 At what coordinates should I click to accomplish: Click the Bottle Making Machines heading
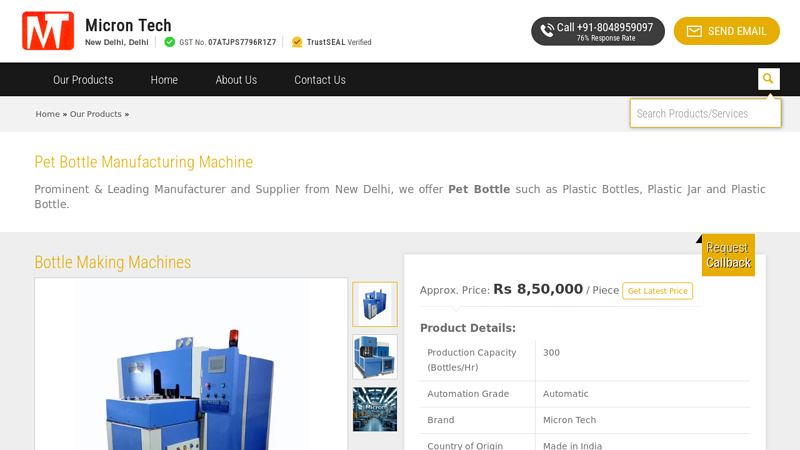(113, 262)
